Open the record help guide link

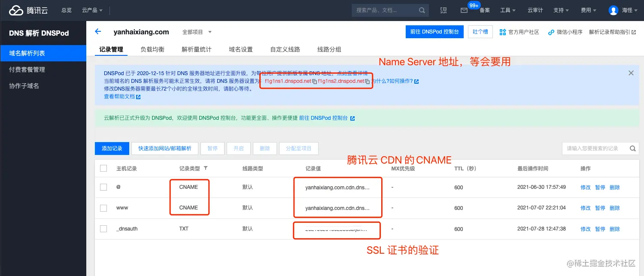coord(612,32)
